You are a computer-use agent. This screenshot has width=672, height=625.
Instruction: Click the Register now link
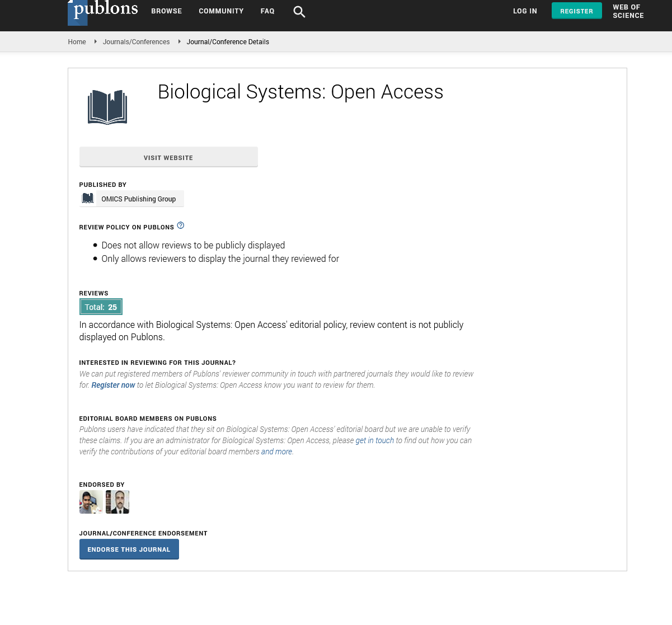click(x=113, y=385)
